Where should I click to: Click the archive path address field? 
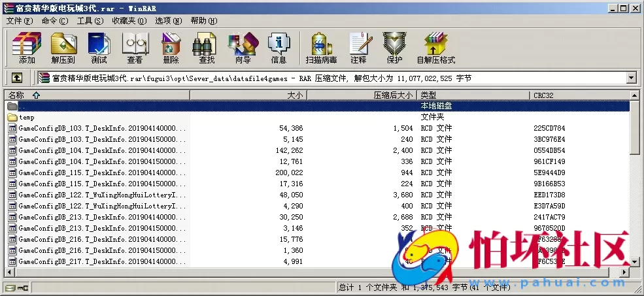(x=332, y=78)
